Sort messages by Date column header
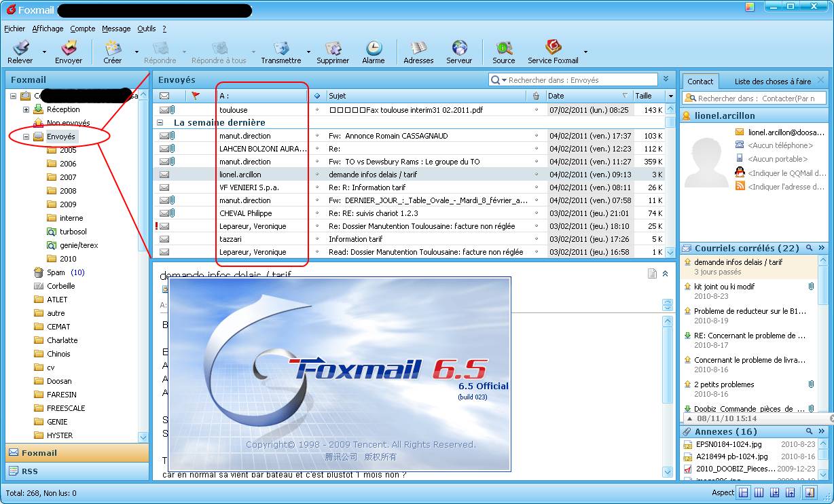The height and width of the screenshot is (504, 834). coord(589,96)
